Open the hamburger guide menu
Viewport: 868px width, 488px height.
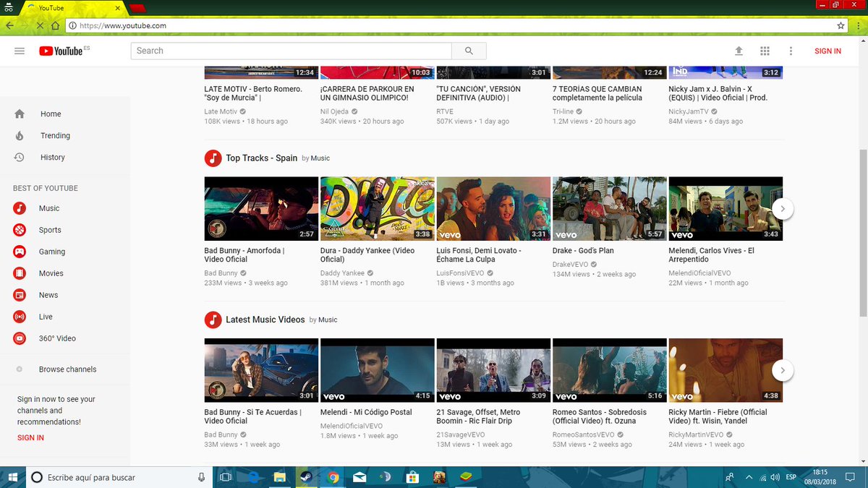pos(20,51)
